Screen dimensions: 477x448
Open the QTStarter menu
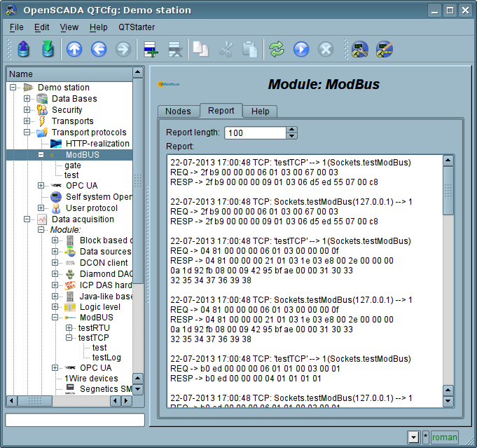pyautogui.click(x=137, y=27)
